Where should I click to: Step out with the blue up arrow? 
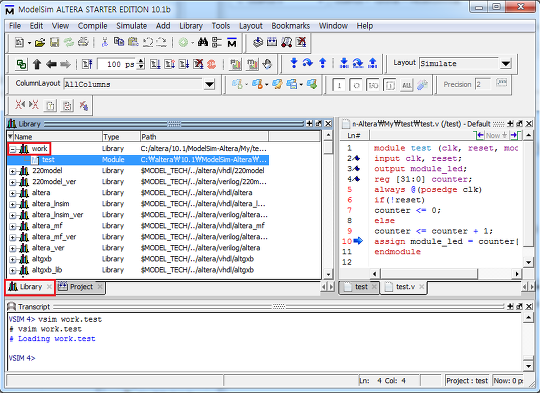point(322,63)
